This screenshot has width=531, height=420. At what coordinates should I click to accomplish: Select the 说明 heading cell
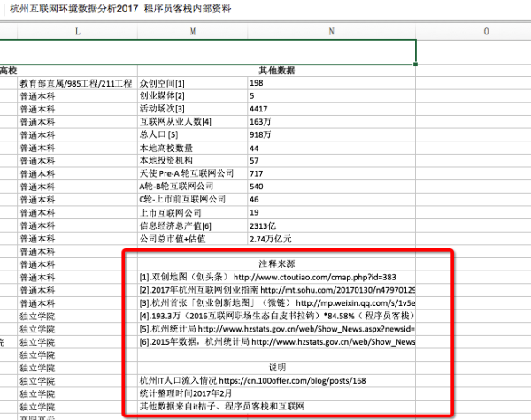(277, 368)
